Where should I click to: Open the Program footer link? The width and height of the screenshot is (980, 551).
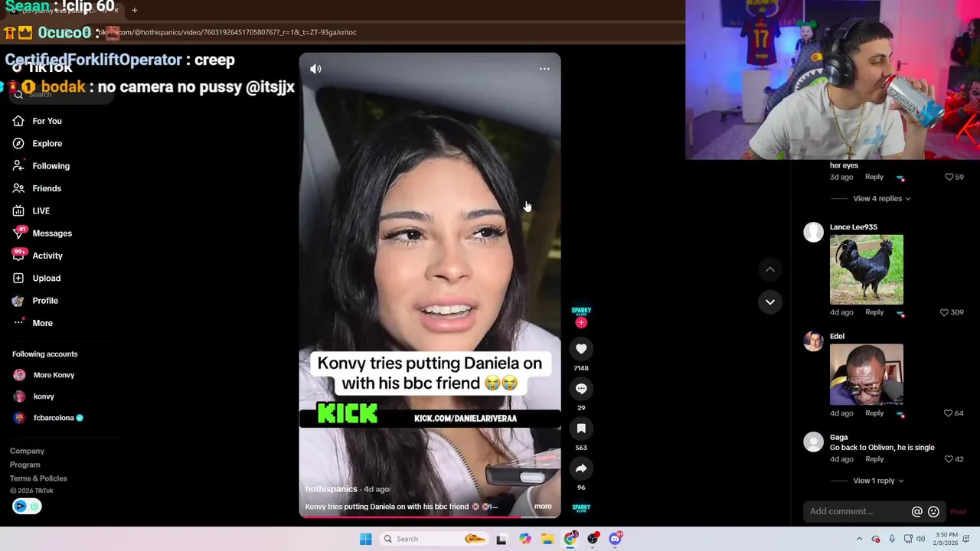(x=25, y=465)
